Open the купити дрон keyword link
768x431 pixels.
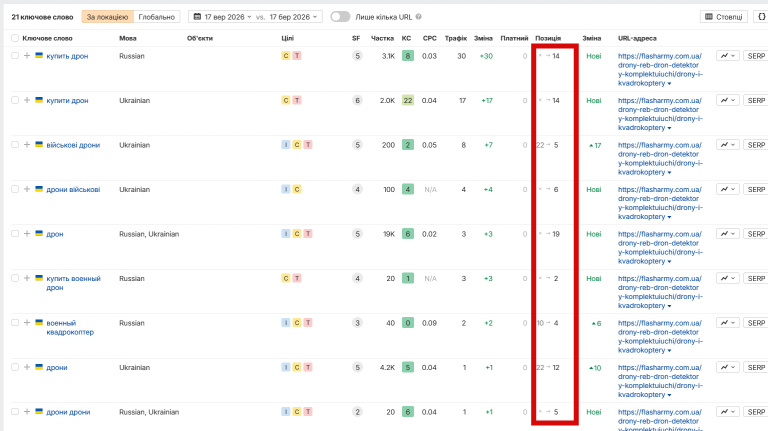[67, 100]
